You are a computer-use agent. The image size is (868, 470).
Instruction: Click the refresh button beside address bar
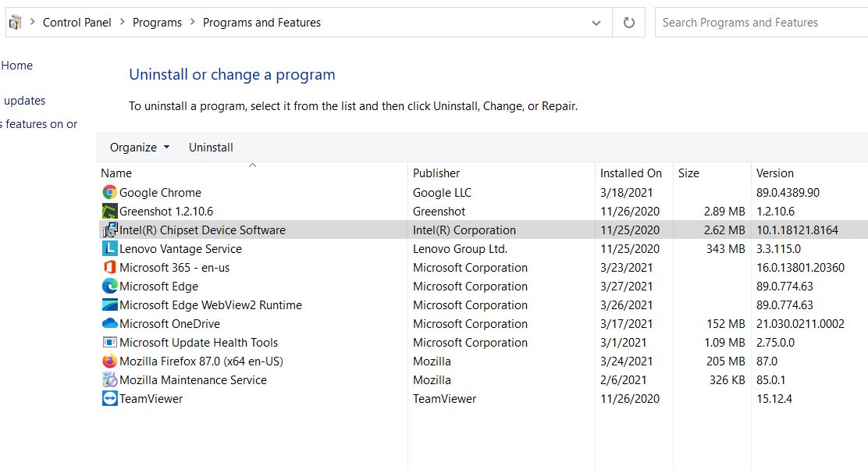[x=629, y=23]
